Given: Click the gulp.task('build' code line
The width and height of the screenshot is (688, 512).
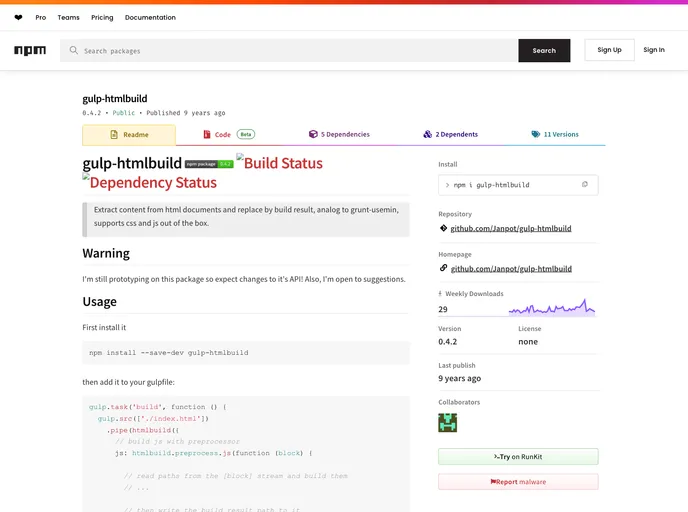Looking at the screenshot, I should [x=158, y=407].
